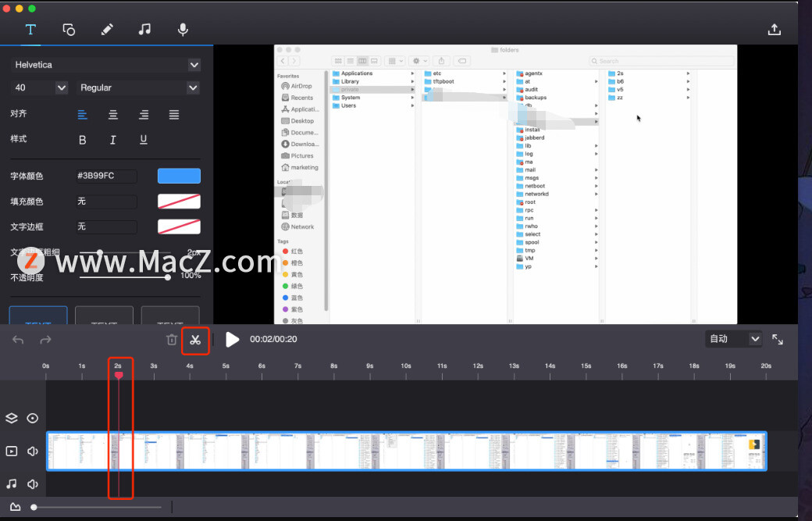Open the blue font color swatch

179,176
